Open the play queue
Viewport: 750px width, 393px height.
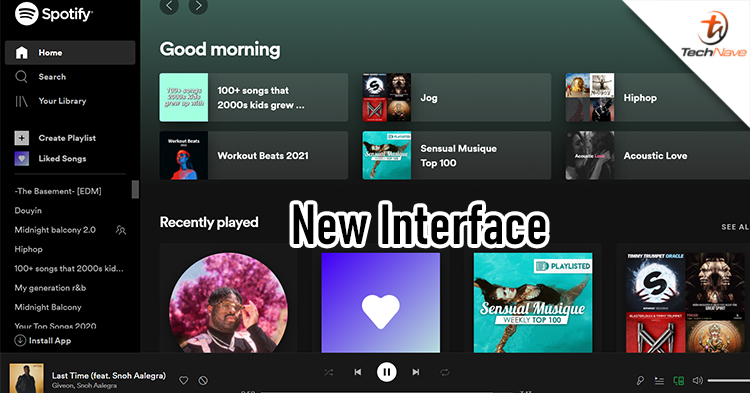point(659,381)
